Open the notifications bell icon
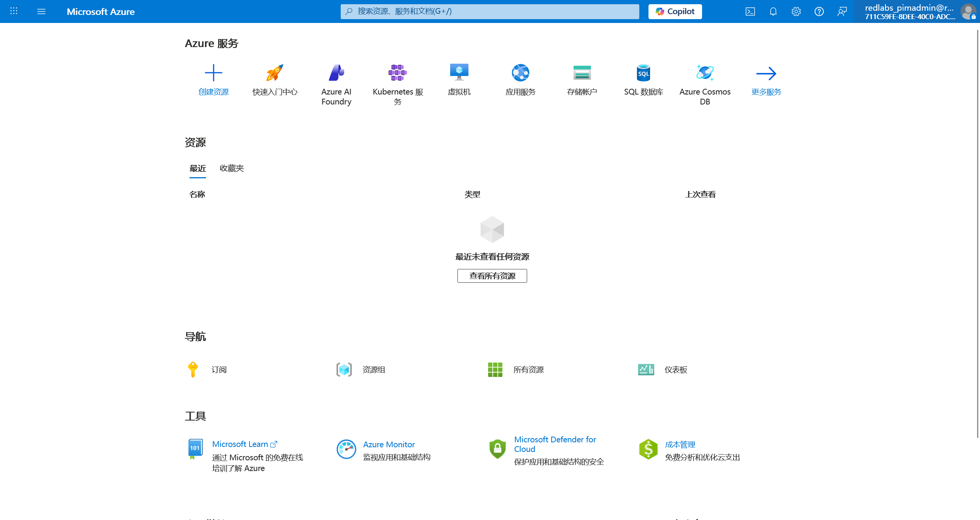980x520 pixels. pos(773,11)
